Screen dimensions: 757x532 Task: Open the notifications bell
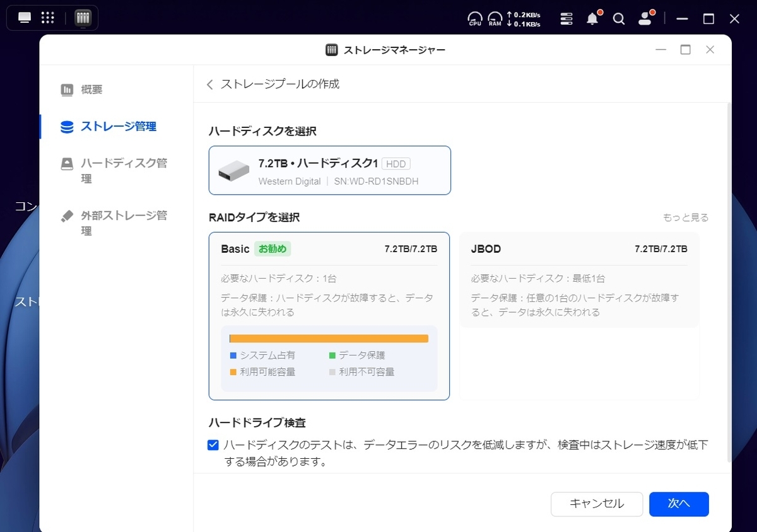pos(592,19)
